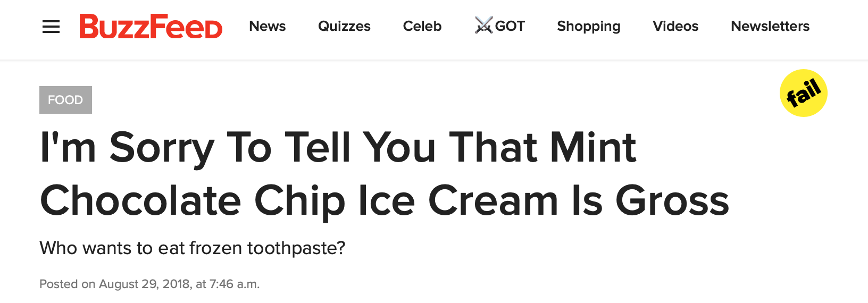Image resolution: width=868 pixels, height=303 pixels.
Task: Open the Newsletters page
Action: (x=770, y=26)
